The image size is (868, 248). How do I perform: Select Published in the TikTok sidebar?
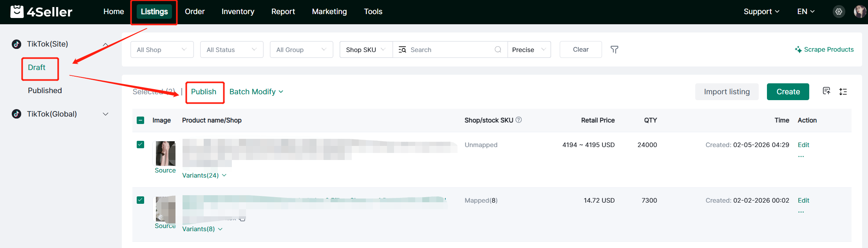coord(45,90)
